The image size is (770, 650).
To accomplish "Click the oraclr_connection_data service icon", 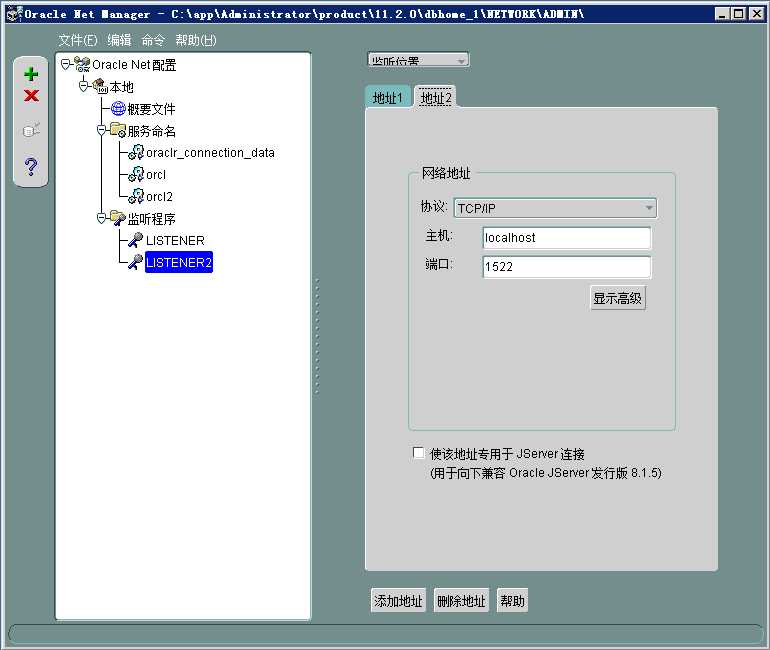I will (136, 152).
